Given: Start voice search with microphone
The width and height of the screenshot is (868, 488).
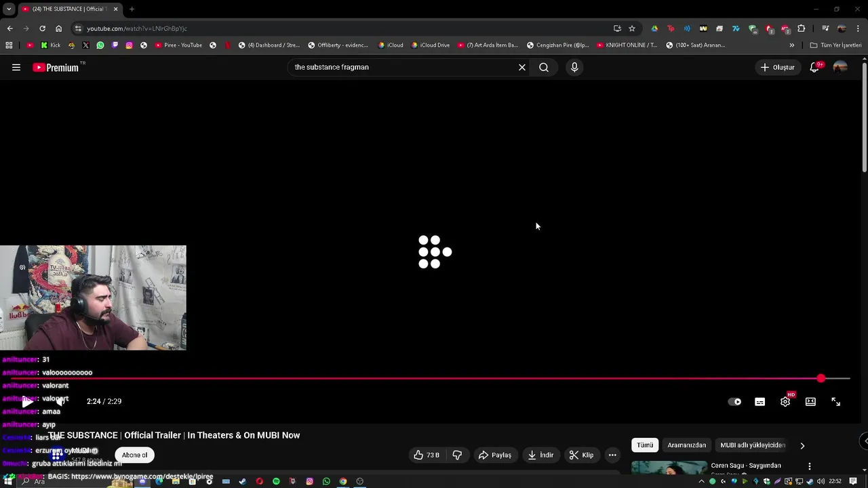Looking at the screenshot, I should coord(574,67).
